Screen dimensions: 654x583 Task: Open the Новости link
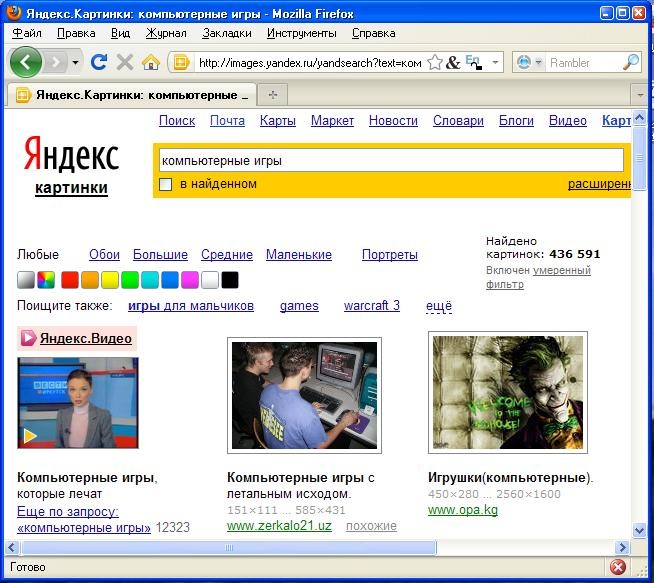click(393, 121)
